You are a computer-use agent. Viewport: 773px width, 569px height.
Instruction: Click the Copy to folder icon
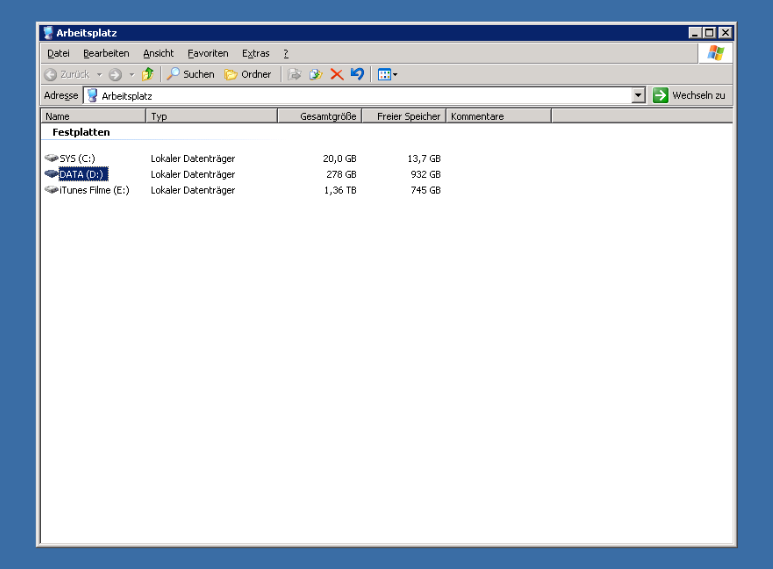(316, 74)
